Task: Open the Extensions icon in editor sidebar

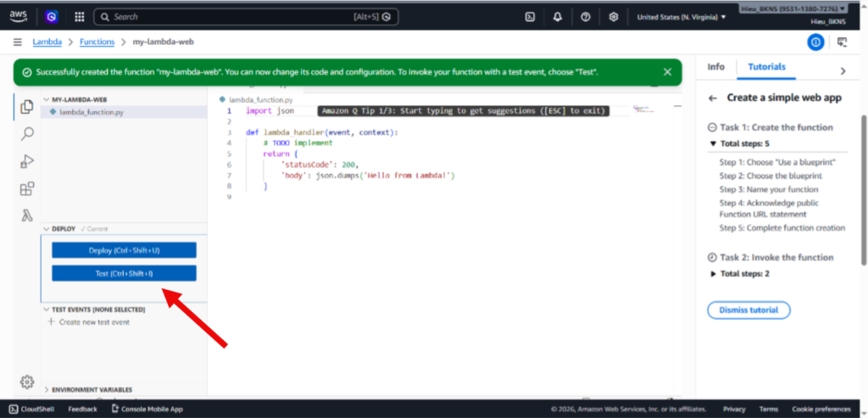Action: click(x=26, y=189)
